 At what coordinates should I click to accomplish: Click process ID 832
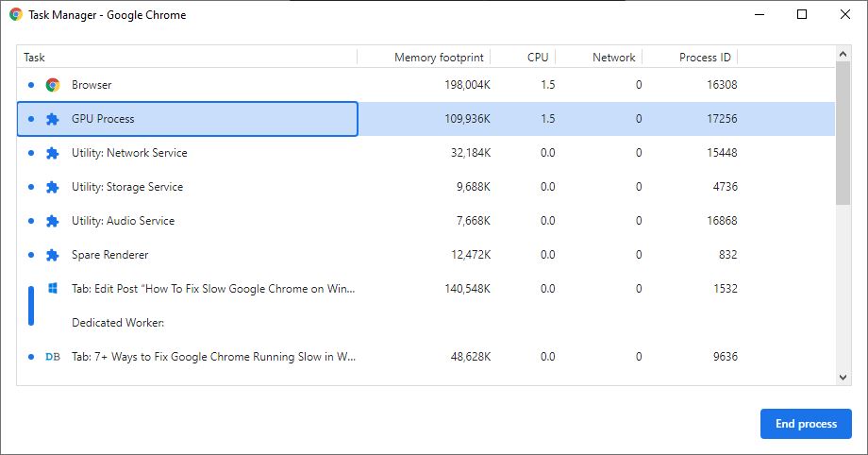click(728, 255)
